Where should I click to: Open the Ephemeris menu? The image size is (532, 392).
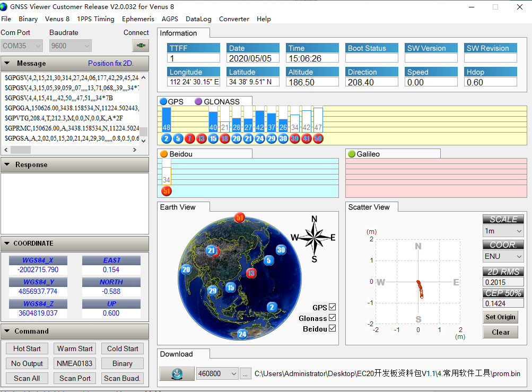[x=138, y=19]
